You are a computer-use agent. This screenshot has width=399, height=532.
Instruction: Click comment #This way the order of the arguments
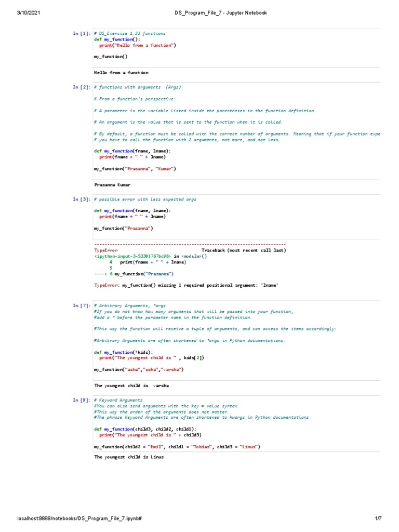pyautogui.click(x=161, y=412)
